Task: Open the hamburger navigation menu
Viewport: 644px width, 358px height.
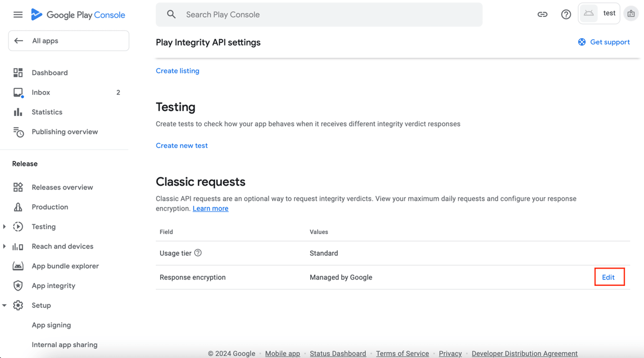Action: click(x=18, y=15)
